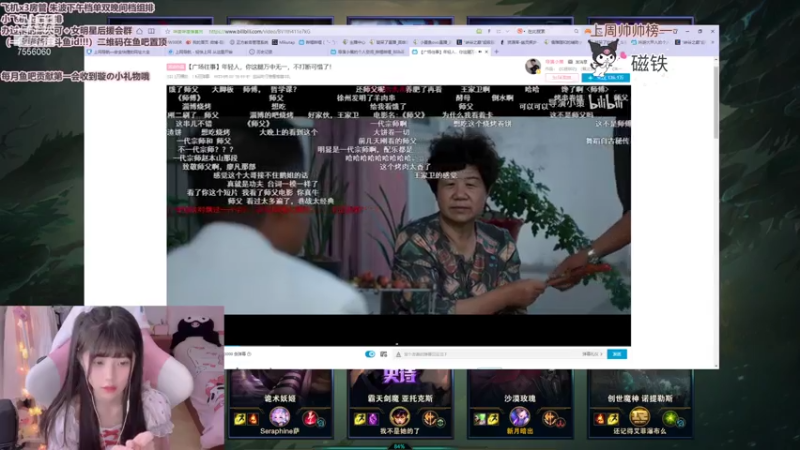Click secondary rune icon on 沙漠玫瑰 card
Screen dimensions: 800x450
[561, 422]
